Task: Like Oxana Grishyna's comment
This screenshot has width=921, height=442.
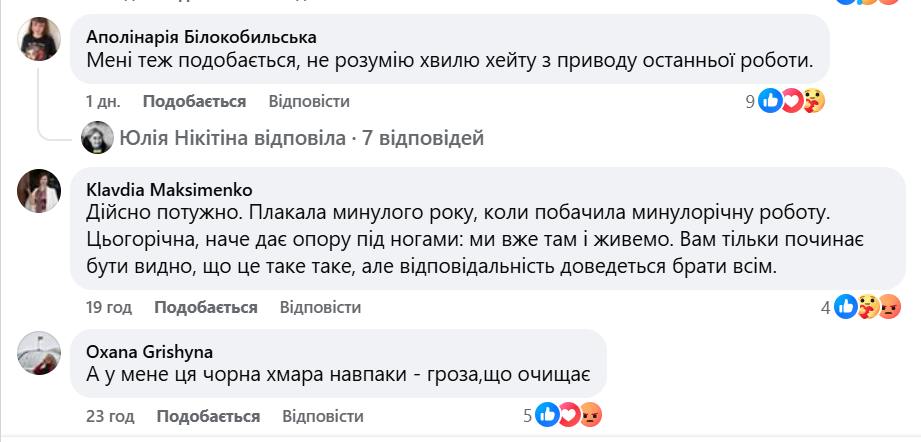Action: [x=208, y=415]
